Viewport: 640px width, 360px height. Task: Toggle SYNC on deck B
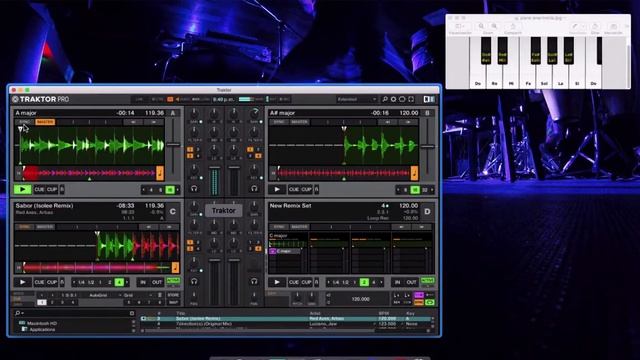click(x=279, y=122)
